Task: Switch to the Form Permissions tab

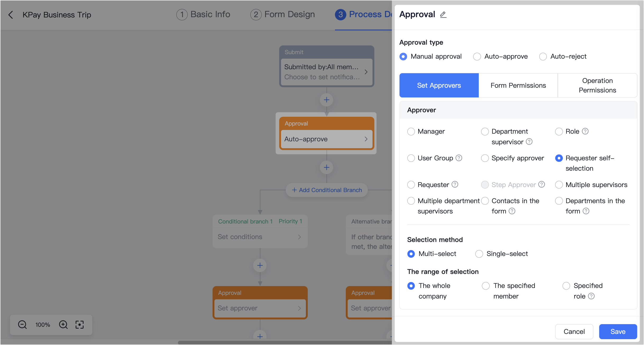Action: [x=518, y=85]
